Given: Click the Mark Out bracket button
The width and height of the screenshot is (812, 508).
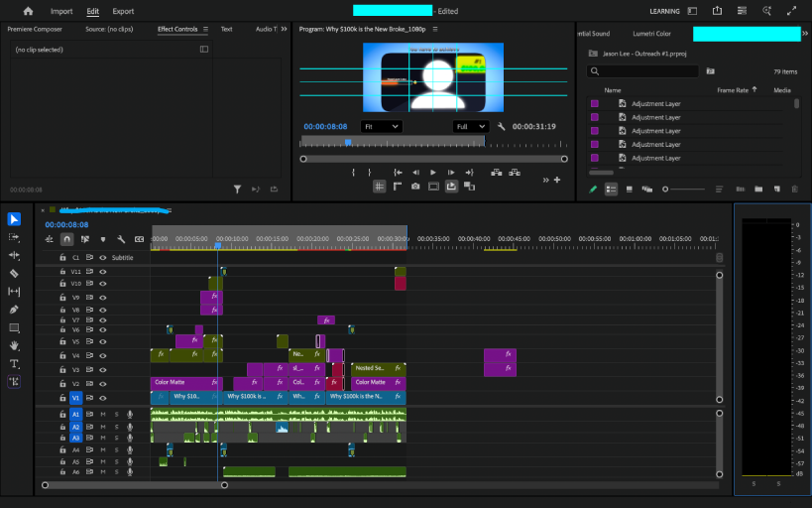Looking at the screenshot, I should [369, 172].
